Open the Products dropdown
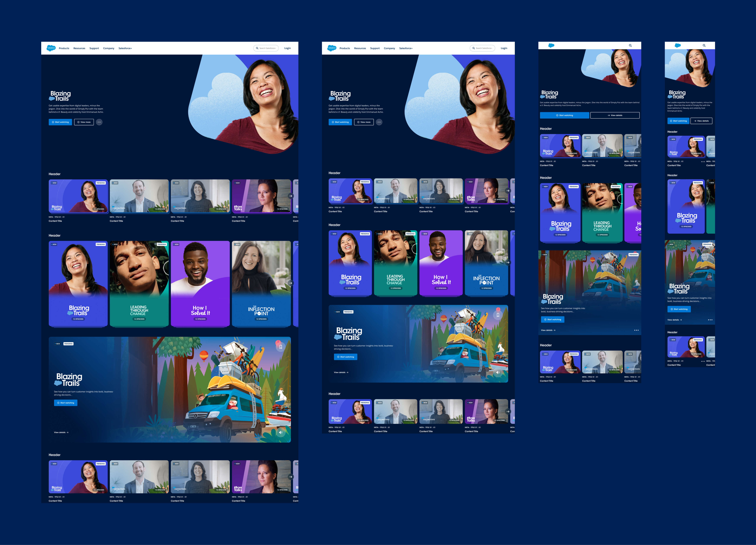The width and height of the screenshot is (756, 545). pos(64,48)
